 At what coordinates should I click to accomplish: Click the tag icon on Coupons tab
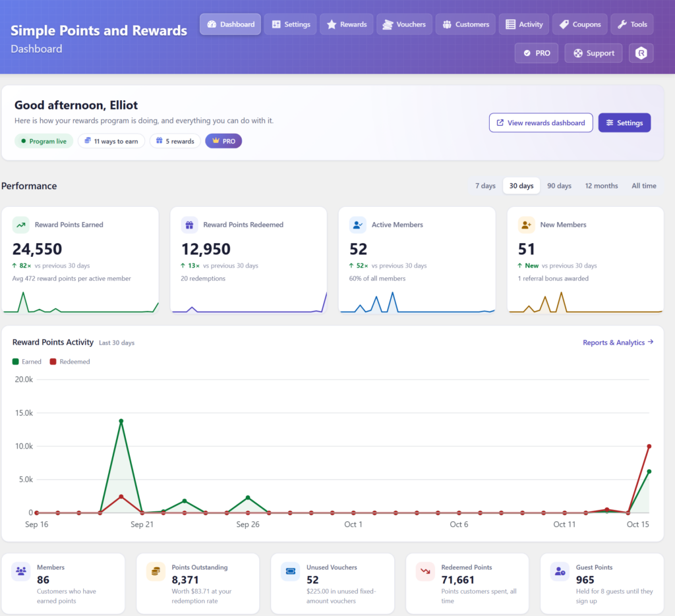(564, 24)
